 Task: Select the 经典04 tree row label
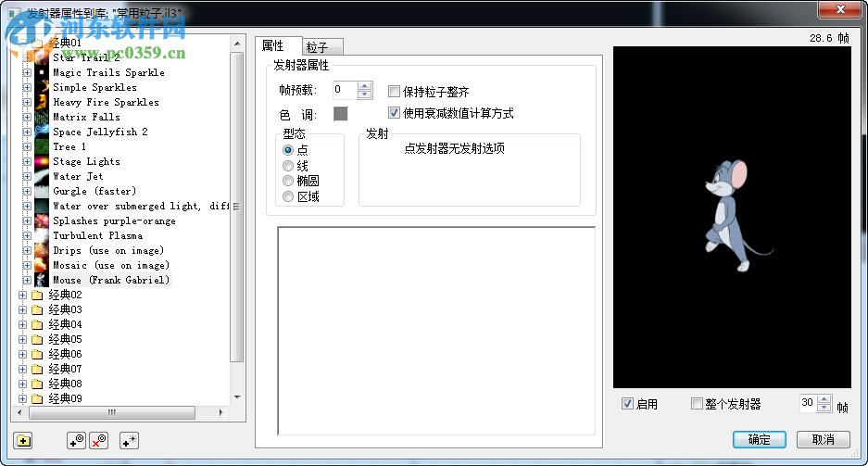pos(66,324)
